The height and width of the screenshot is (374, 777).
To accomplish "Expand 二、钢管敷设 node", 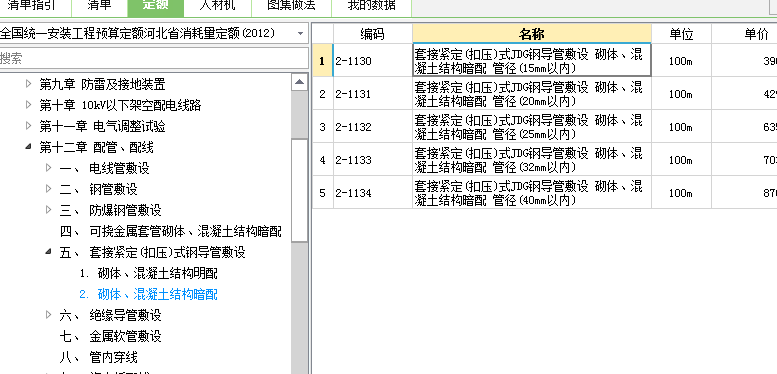I will pos(49,189).
